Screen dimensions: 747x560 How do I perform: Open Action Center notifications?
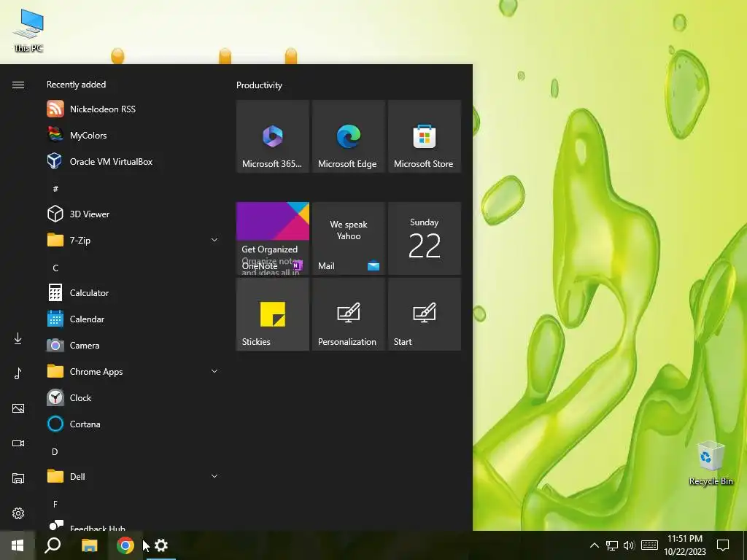(723, 545)
